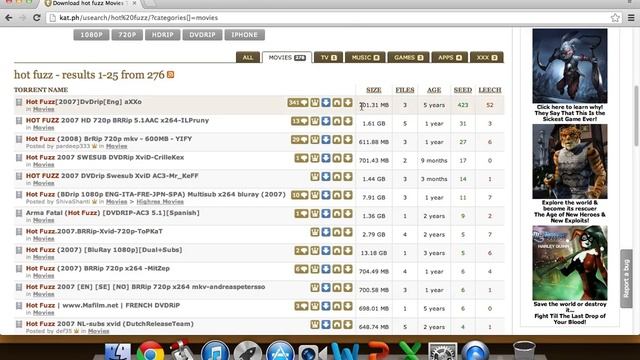
Task: Click magnet icon for Mafilm.net FRENCH DVDRIP row
Action: 337,306
